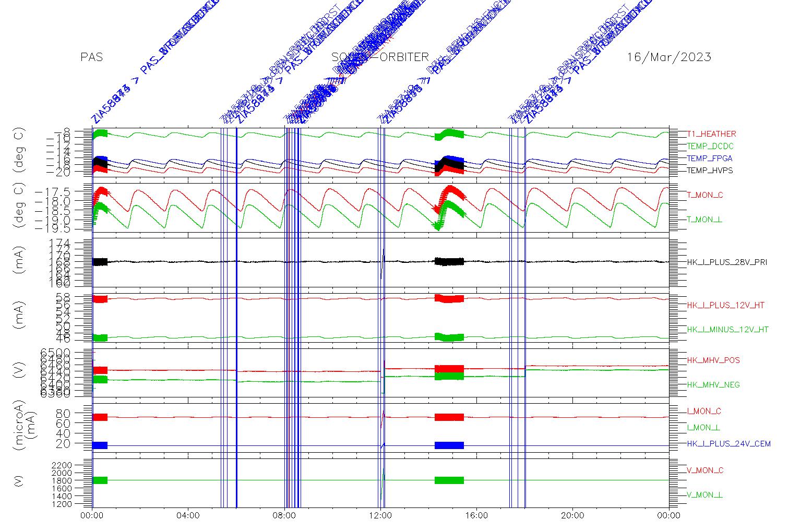This screenshot has width=789, height=532.
Task: Click the HK_I_PLUS_12V_HT legend label
Action: click(x=726, y=305)
